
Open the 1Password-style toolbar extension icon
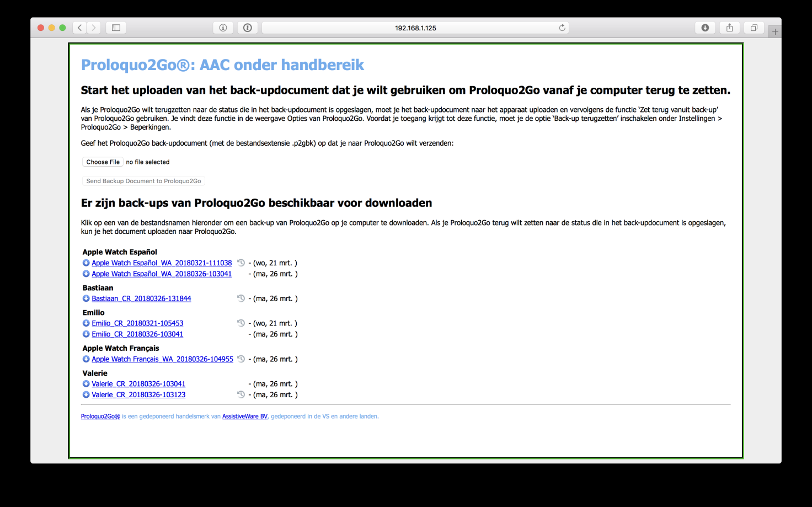[x=248, y=28]
